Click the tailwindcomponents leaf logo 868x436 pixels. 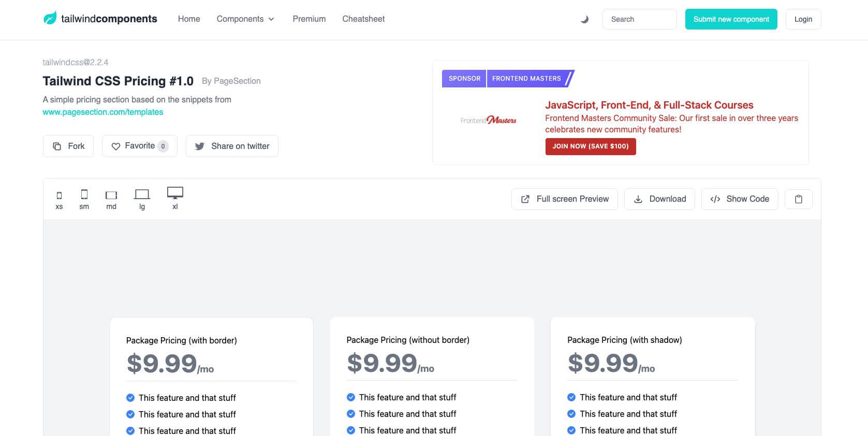point(50,19)
